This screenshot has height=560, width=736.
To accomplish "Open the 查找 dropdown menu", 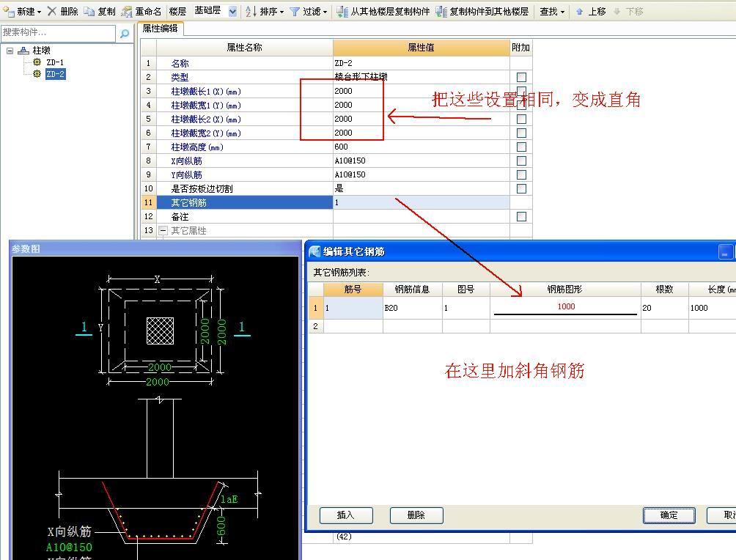I will point(552,11).
